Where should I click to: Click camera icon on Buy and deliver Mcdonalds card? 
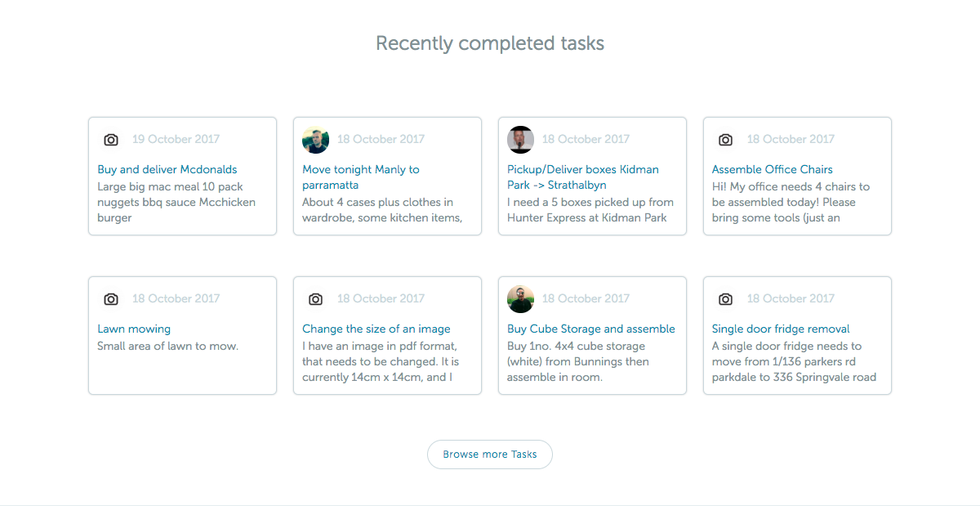[x=111, y=140]
